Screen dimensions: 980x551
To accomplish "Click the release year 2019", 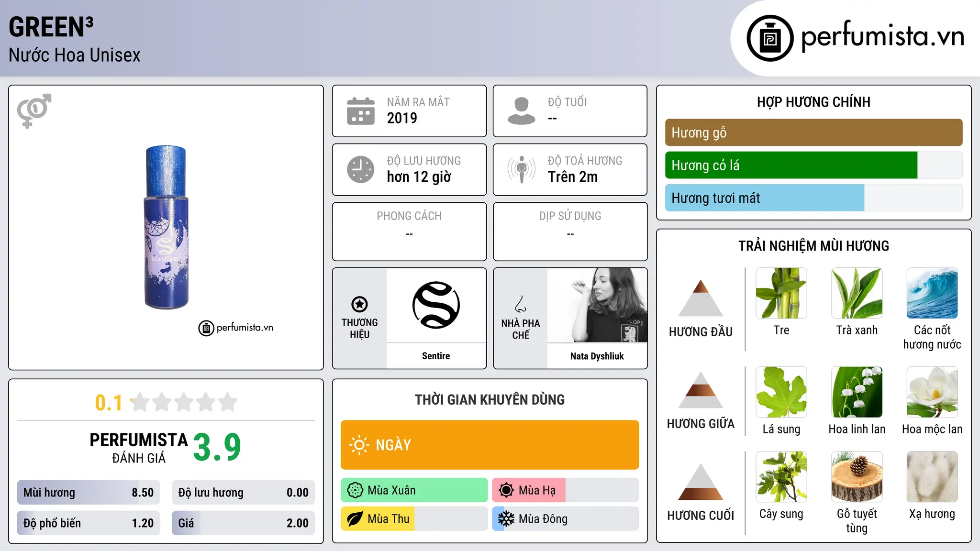I will pyautogui.click(x=402, y=118).
